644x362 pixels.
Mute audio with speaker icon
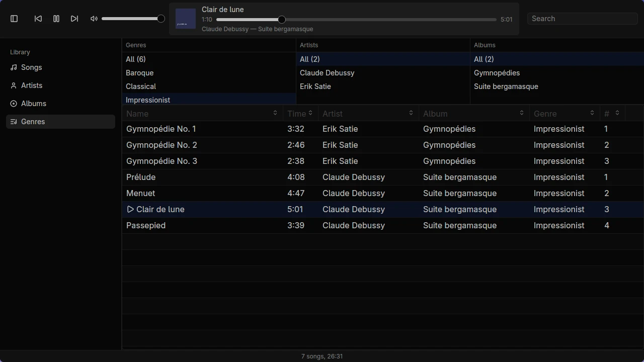point(94,19)
